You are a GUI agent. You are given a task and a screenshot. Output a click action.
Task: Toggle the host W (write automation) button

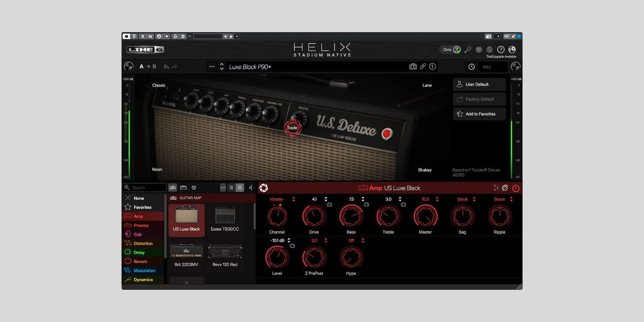(150, 36)
